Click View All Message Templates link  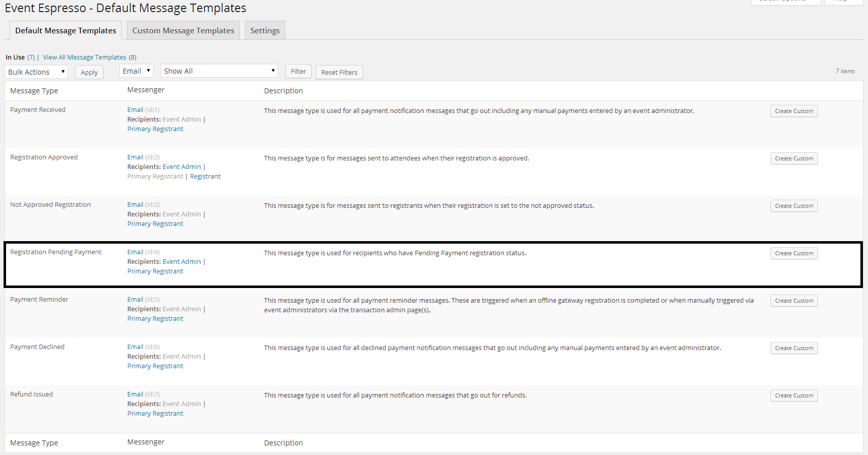(84, 57)
